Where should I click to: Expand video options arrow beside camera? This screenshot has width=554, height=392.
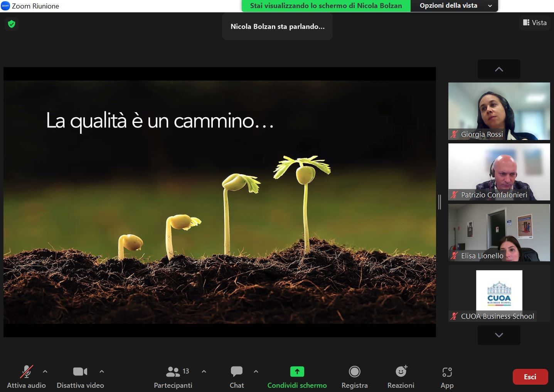pyautogui.click(x=102, y=372)
